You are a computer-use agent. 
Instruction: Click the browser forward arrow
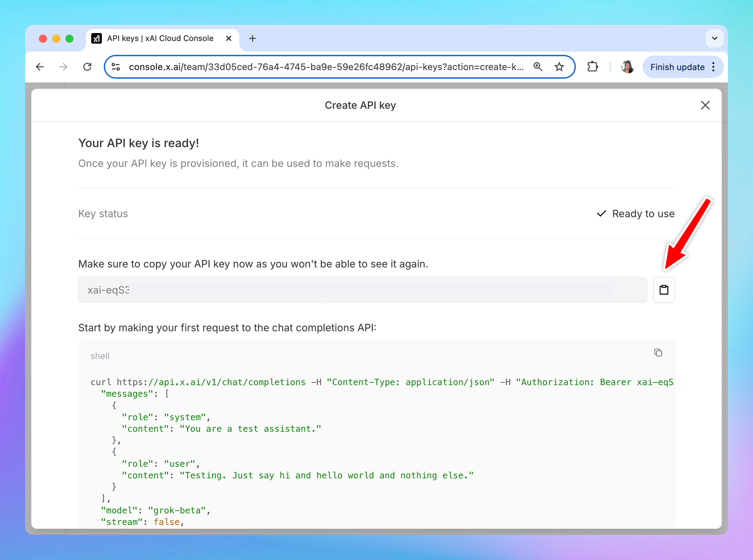tap(63, 67)
